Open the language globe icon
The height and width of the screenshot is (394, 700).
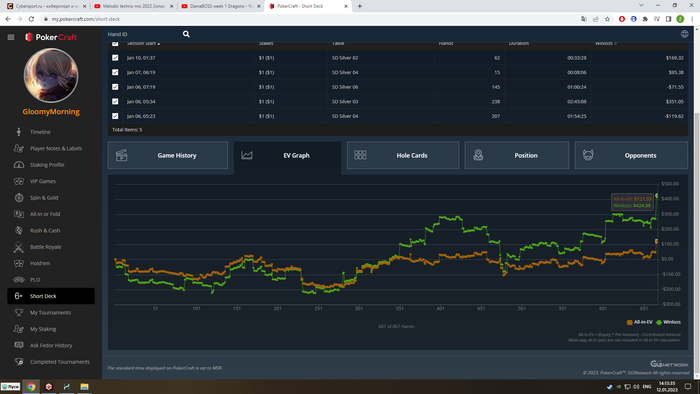click(x=684, y=34)
